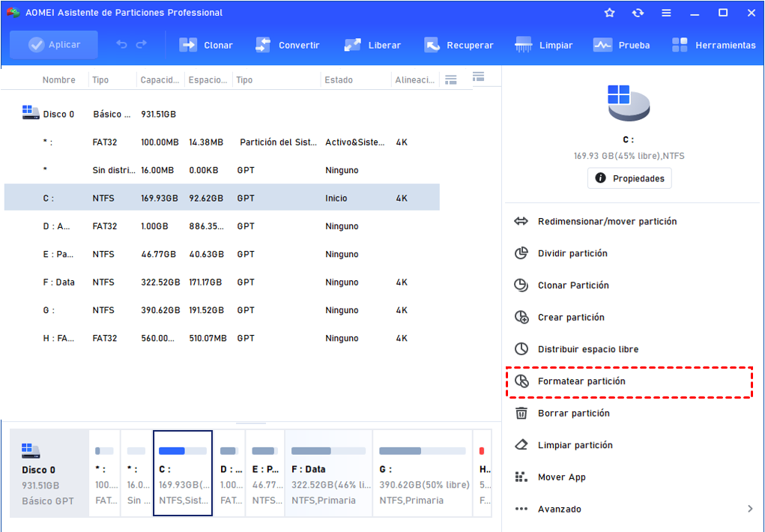Open the hamburger menu
The width and height of the screenshot is (765, 532).
point(665,12)
